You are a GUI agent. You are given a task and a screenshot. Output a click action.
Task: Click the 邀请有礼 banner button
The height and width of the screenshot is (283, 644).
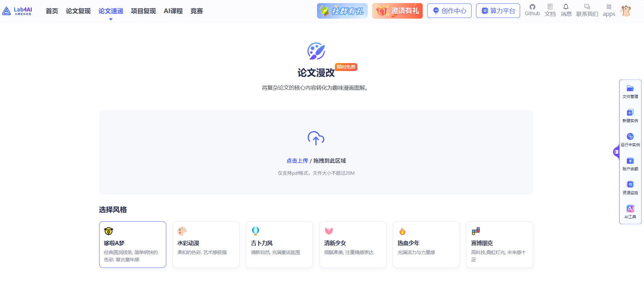(397, 11)
